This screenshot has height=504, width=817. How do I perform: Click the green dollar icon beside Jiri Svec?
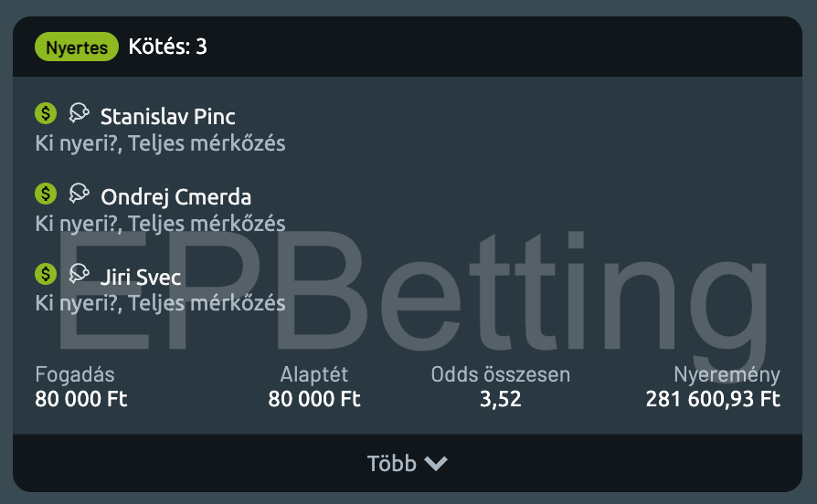coord(46,273)
